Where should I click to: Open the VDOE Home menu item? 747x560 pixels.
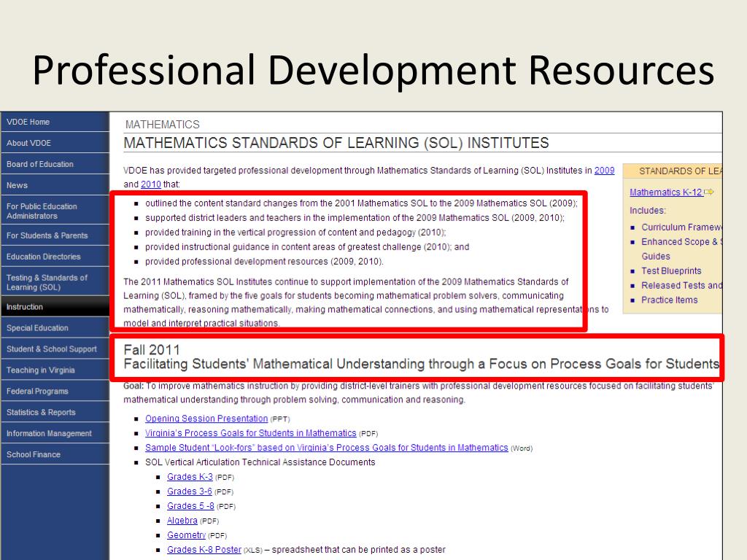point(55,122)
